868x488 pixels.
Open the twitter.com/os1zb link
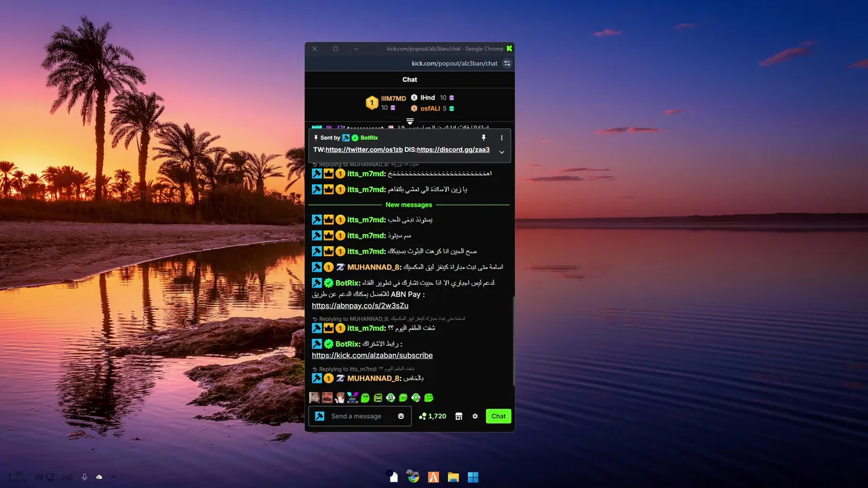tap(364, 150)
